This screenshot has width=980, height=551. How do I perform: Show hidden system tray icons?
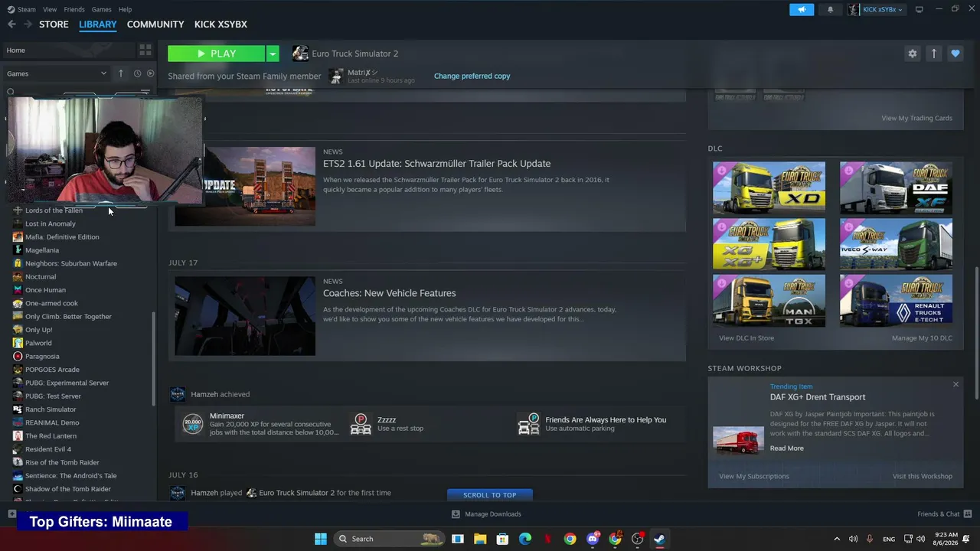[x=837, y=539]
